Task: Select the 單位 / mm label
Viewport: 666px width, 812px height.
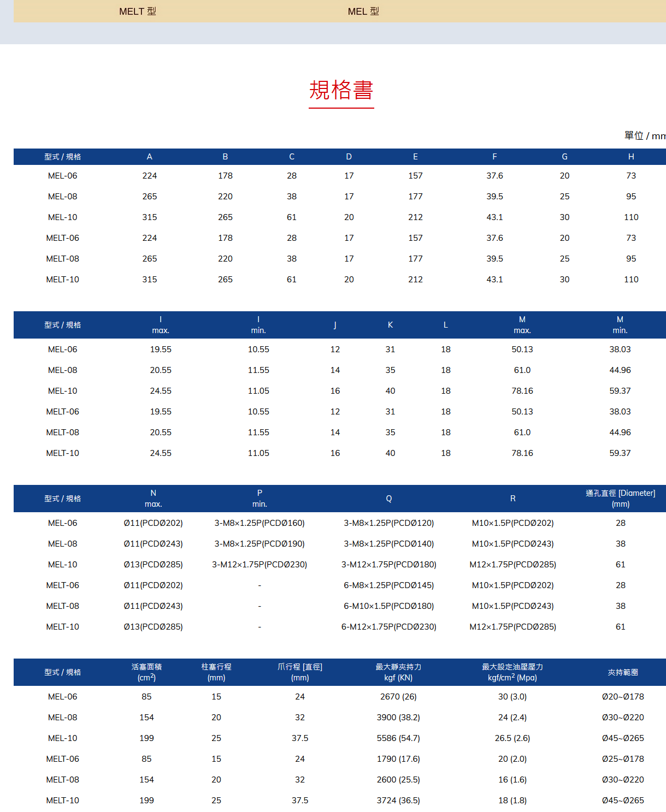Action: pyautogui.click(x=645, y=135)
